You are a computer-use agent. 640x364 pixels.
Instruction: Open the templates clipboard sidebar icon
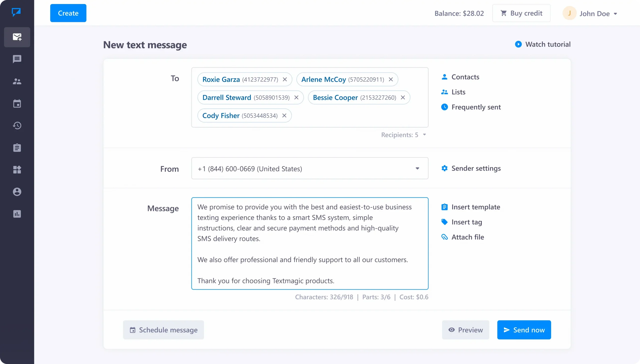coord(17,147)
